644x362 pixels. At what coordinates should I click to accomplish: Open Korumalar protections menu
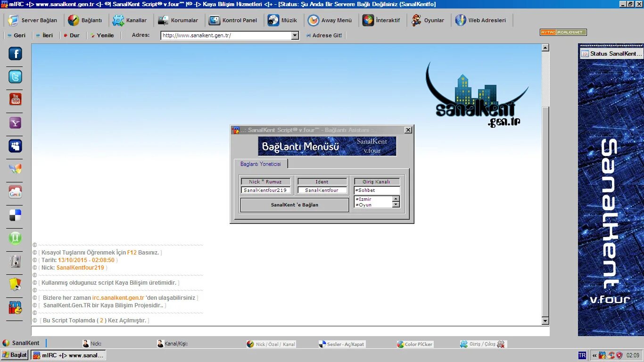click(178, 20)
